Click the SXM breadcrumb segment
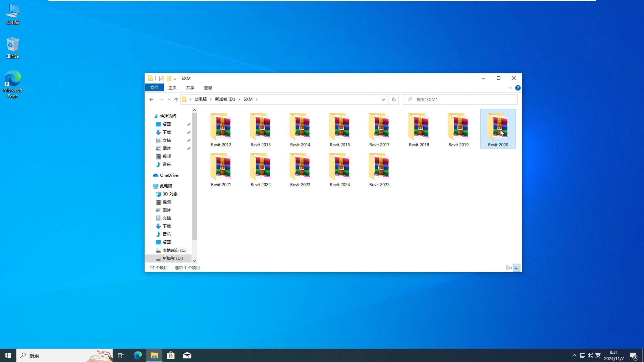Image resolution: width=644 pixels, height=362 pixels. [x=248, y=99]
